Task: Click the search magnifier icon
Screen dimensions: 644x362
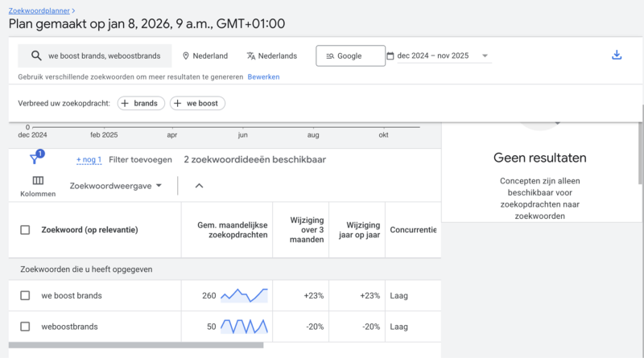Action: (x=35, y=56)
